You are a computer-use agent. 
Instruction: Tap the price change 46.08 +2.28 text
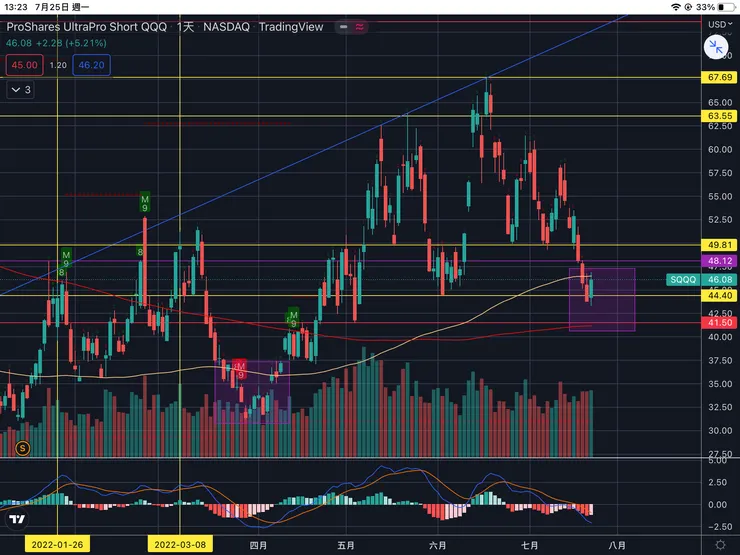point(56,43)
